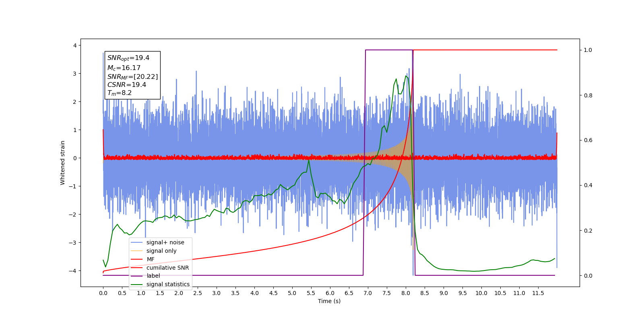Viewport: 644px width, 322px height.
Task: Click right y-axis tick label 0.2
Action: pyautogui.click(x=588, y=231)
